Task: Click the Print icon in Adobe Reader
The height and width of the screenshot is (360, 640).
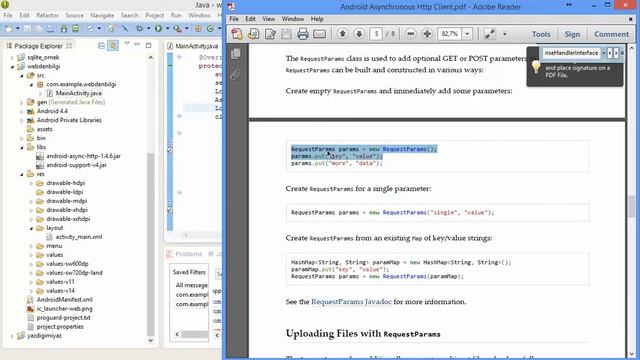Action: click(302, 34)
